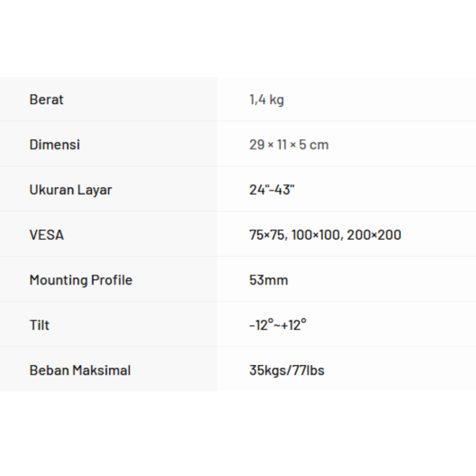
Task: Click the 43" maximum screen size
Action: (x=284, y=190)
